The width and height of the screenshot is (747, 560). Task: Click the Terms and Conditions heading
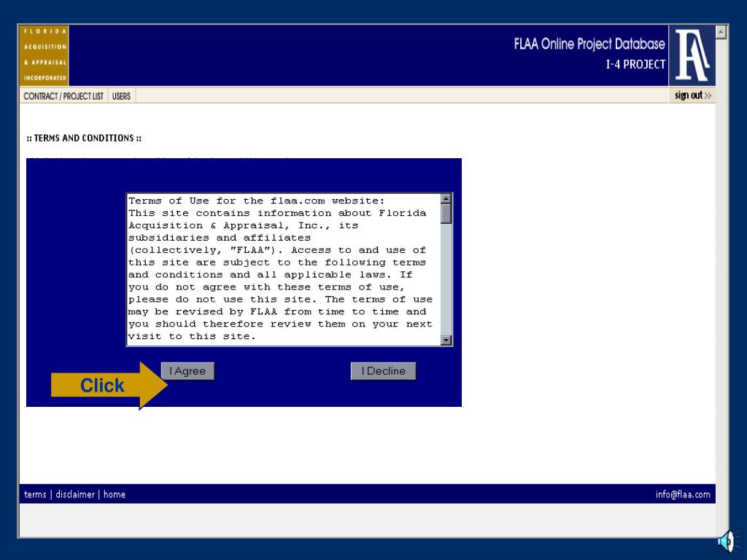pos(84,138)
